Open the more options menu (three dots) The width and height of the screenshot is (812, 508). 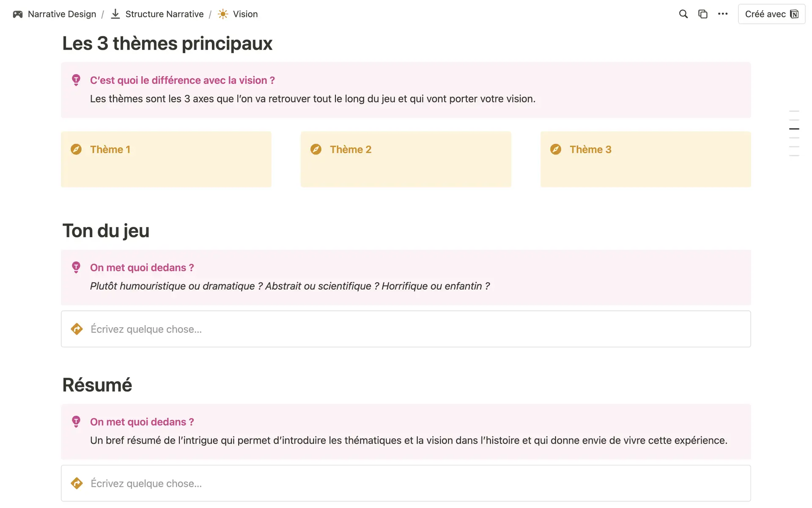point(723,14)
